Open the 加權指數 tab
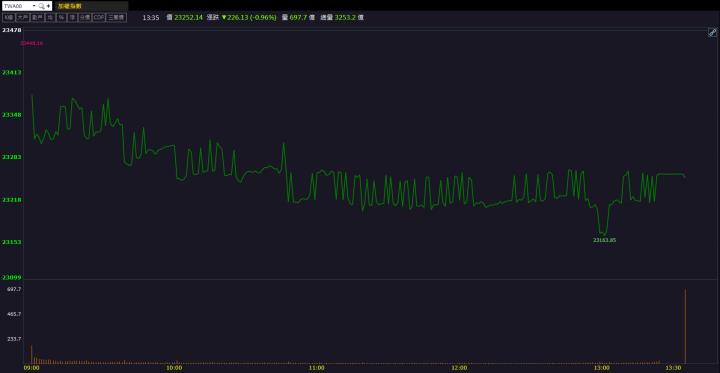This screenshot has height=373, width=720. (x=69, y=6)
